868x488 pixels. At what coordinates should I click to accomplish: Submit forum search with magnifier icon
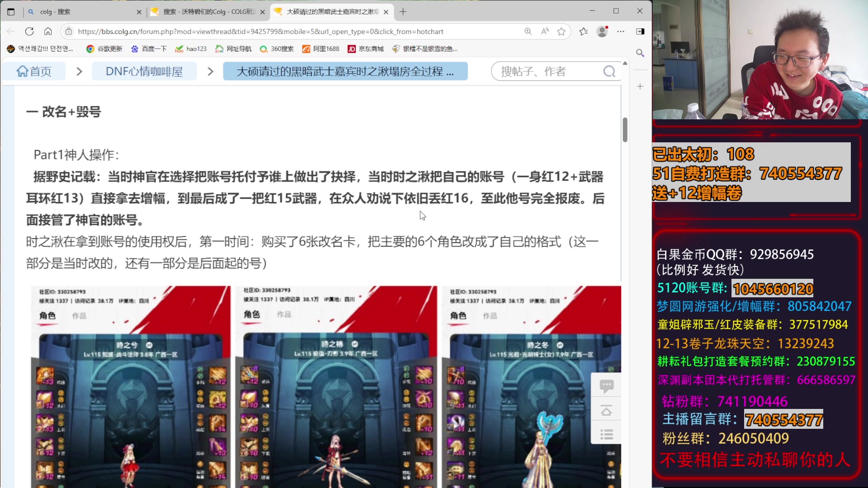pos(609,71)
